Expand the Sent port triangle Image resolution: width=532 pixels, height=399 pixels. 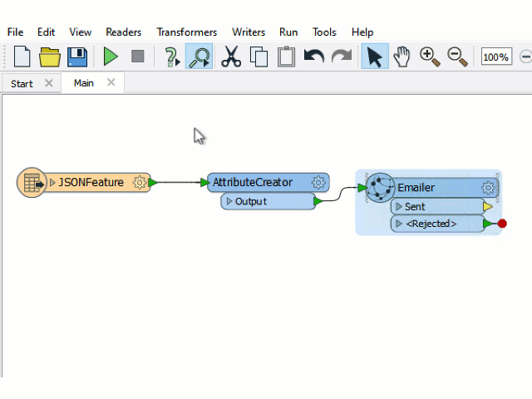(399, 206)
